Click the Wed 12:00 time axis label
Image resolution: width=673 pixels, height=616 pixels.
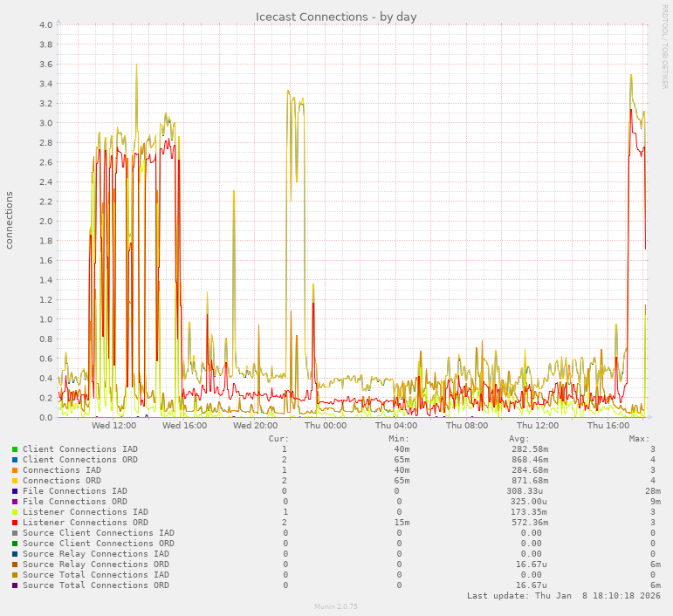[x=113, y=426]
